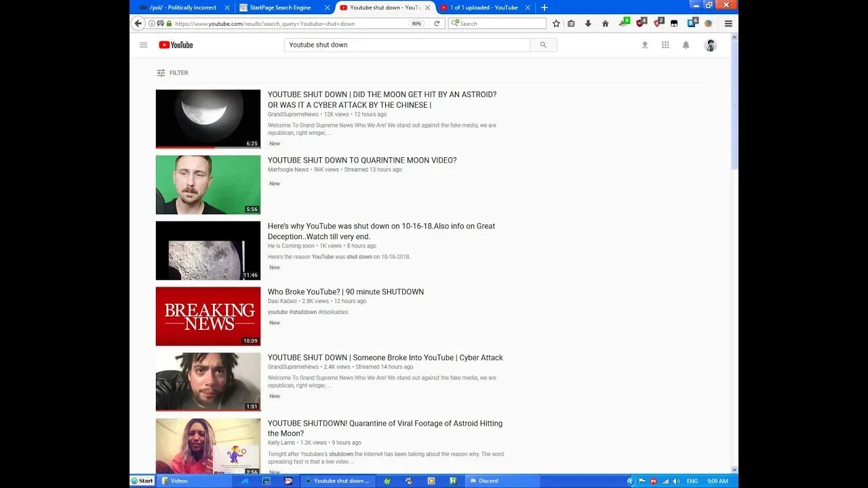
Task: Focus the browser Search box
Action: [497, 23]
